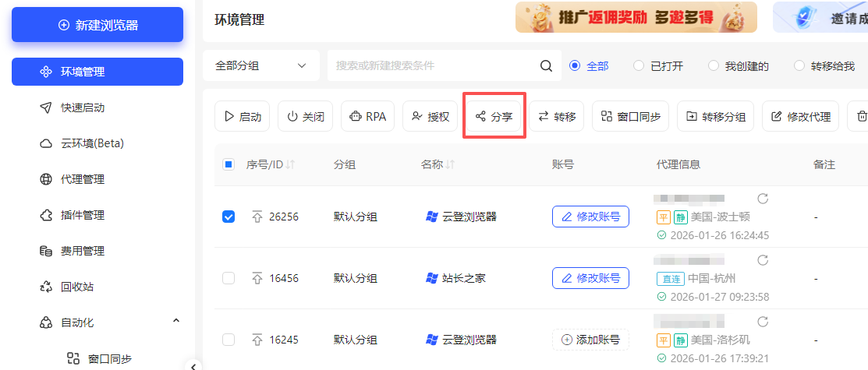Click ID 16456 in the table
This screenshot has height=370, width=868.
pyautogui.click(x=283, y=278)
